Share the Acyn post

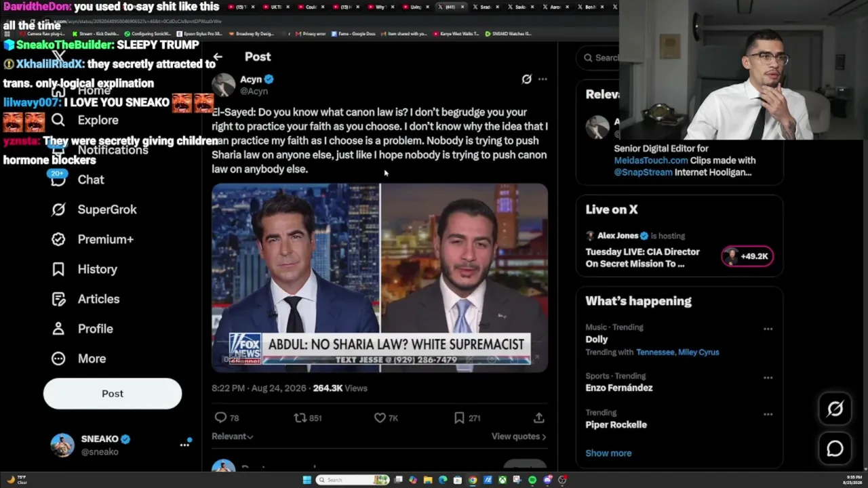click(x=538, y=418)
